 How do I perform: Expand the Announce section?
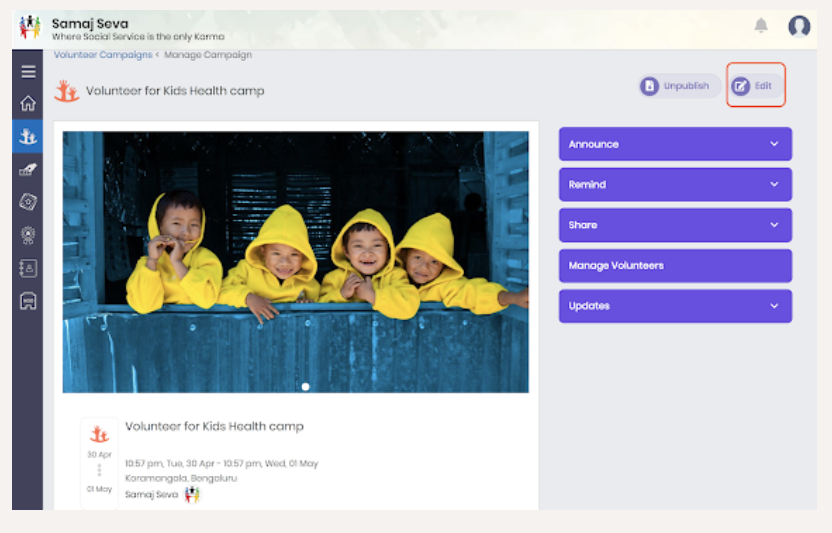pos(675,144)
